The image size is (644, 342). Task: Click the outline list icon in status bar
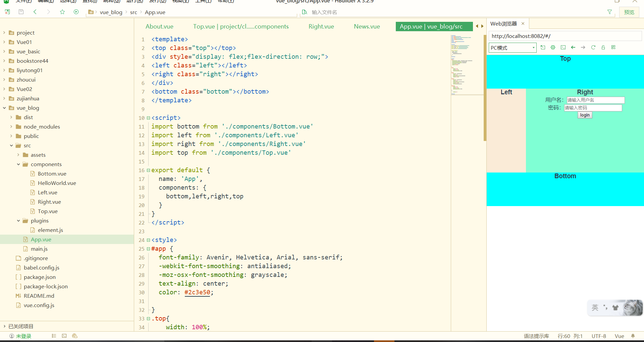[x=54, y=336]
